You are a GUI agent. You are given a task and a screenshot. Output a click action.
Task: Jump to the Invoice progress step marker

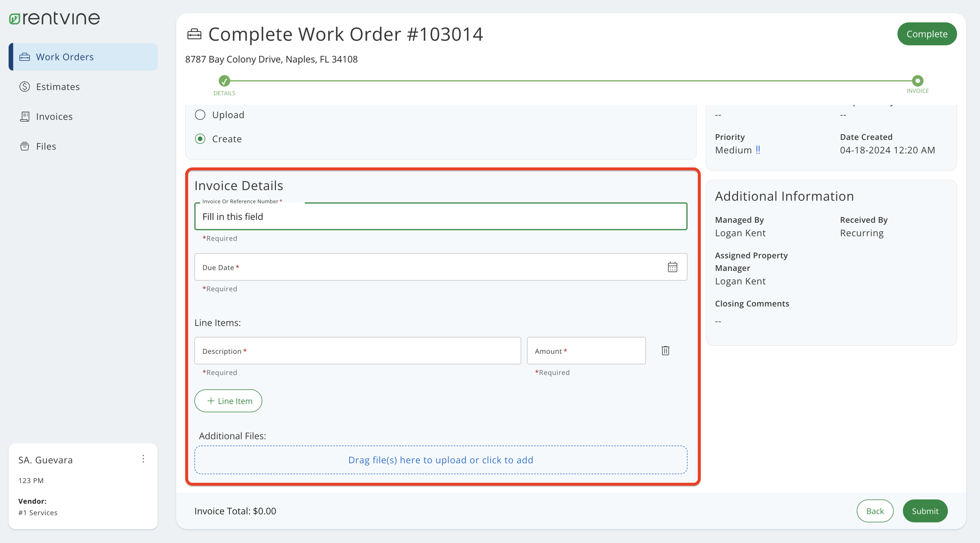point(917,81)
